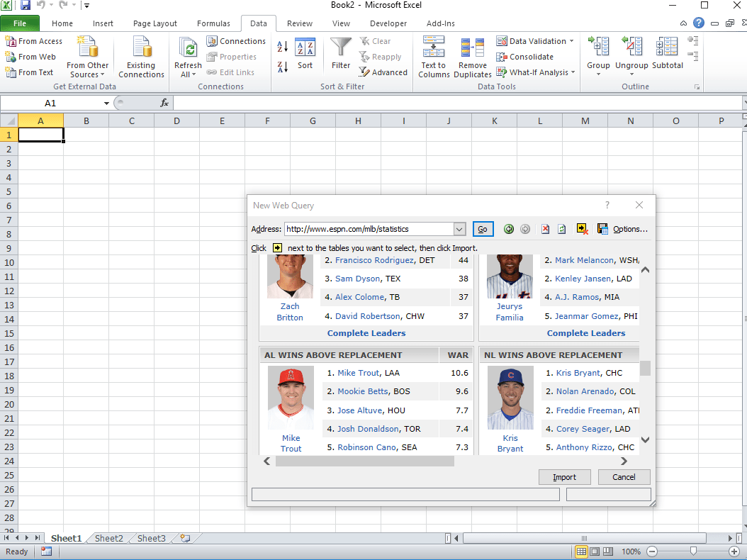The width and height of the screenshot is (747, 560).
Task: Open Existing Connections
Action: coord(141,56)
